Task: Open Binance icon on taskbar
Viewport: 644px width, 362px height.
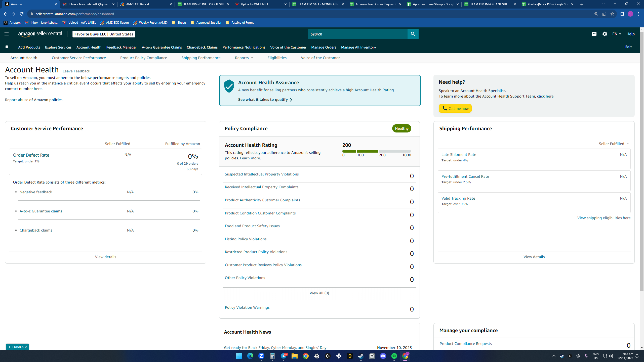Action: [x=350, y=356]
